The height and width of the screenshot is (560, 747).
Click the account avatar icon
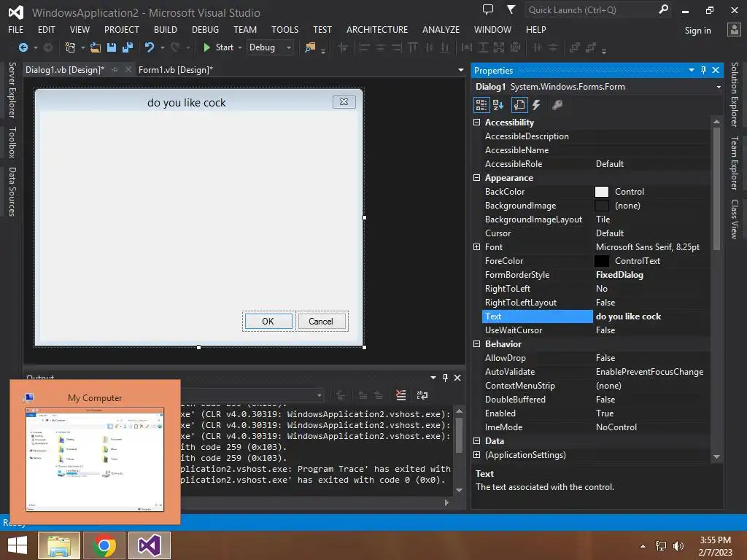coord(734,30)
